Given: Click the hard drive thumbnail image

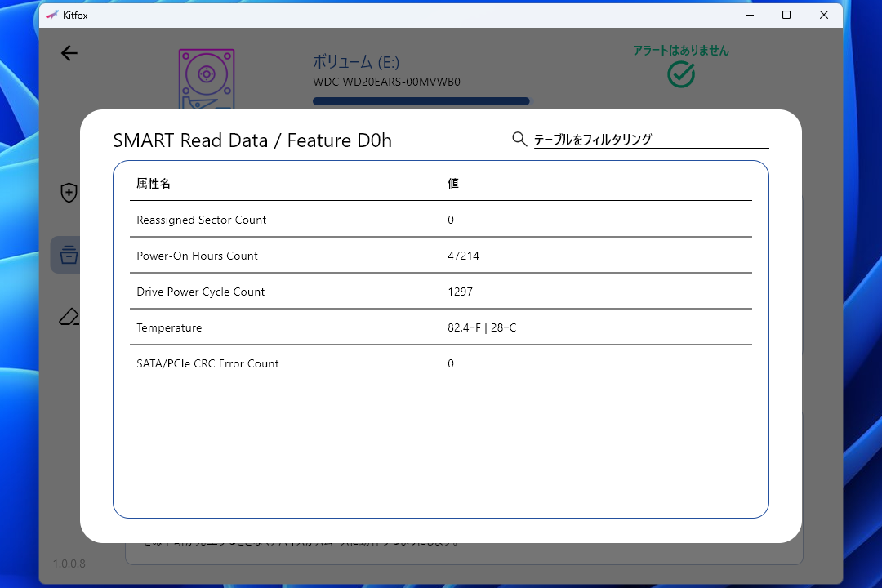Looking at the screenshot, I should (206, 79).
